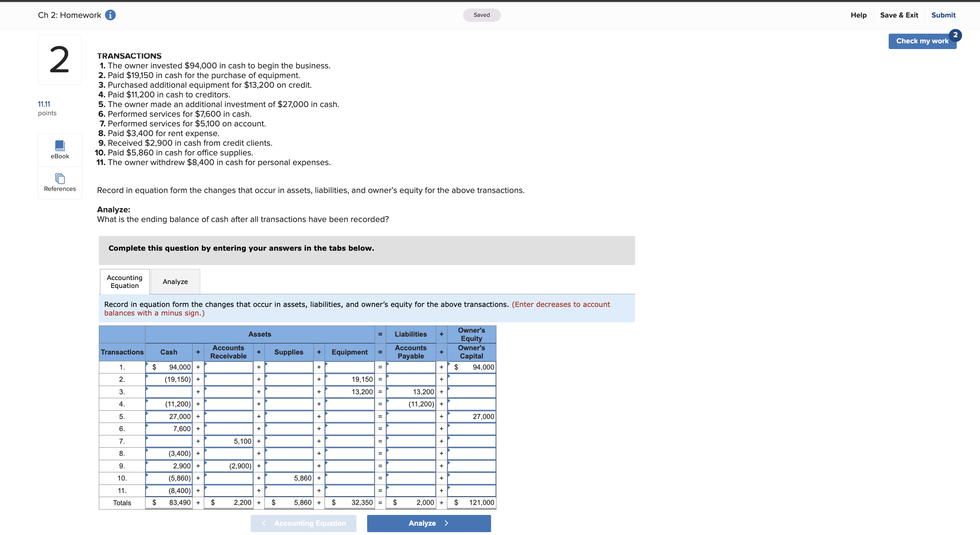Image resolution: width=980 pixels, height=535 pixels.
Task: Click the Submit link
Action: tap(943, 15)
